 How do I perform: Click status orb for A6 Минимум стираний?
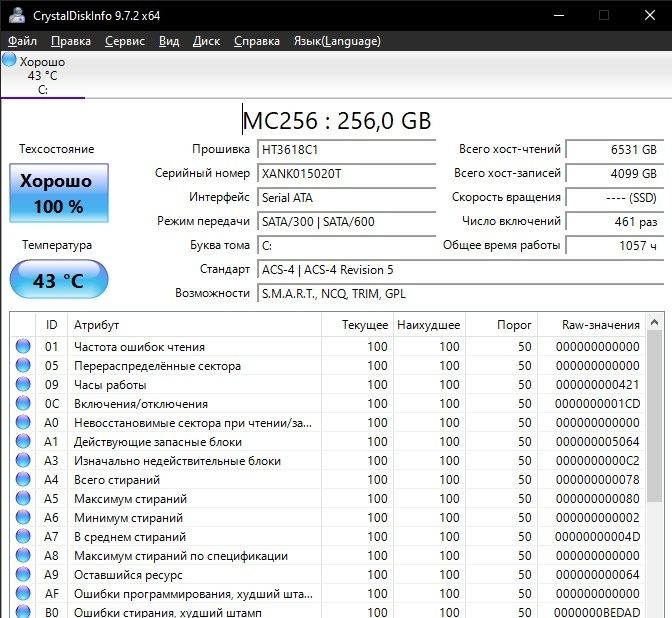23,517
